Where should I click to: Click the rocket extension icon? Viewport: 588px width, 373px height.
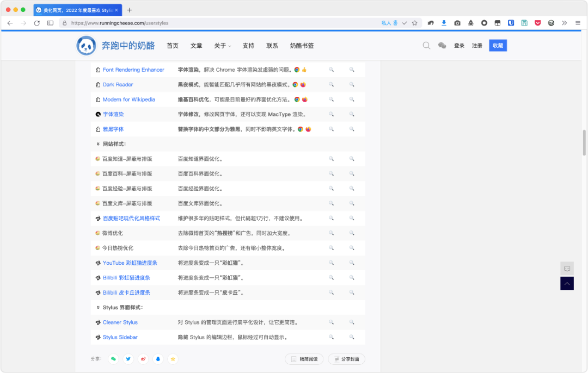(470, 23)
